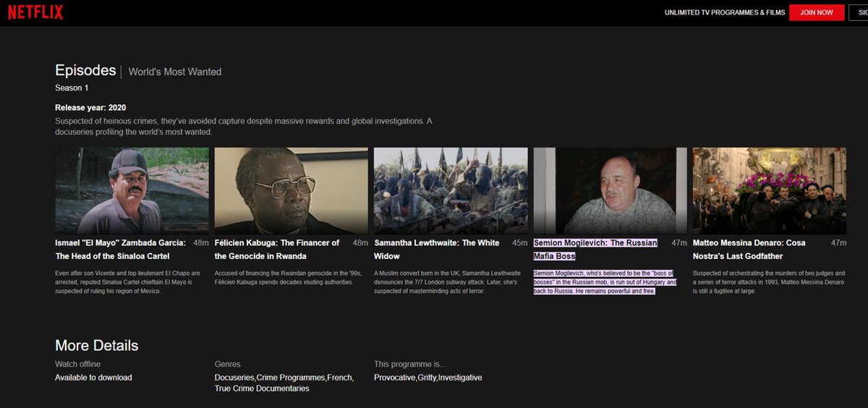This screenshot has height=408, width=868.
Task: Click the Episodes heading
Action: (85, 70)
